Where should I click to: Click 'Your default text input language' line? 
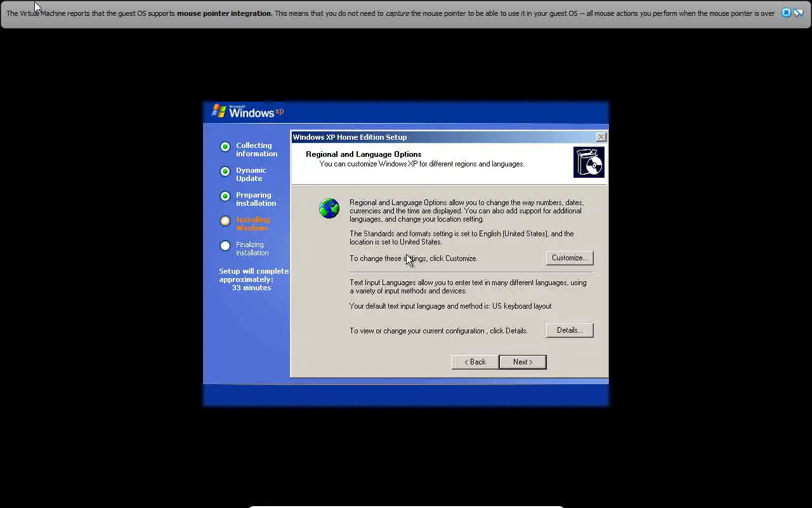click(450, 306)
